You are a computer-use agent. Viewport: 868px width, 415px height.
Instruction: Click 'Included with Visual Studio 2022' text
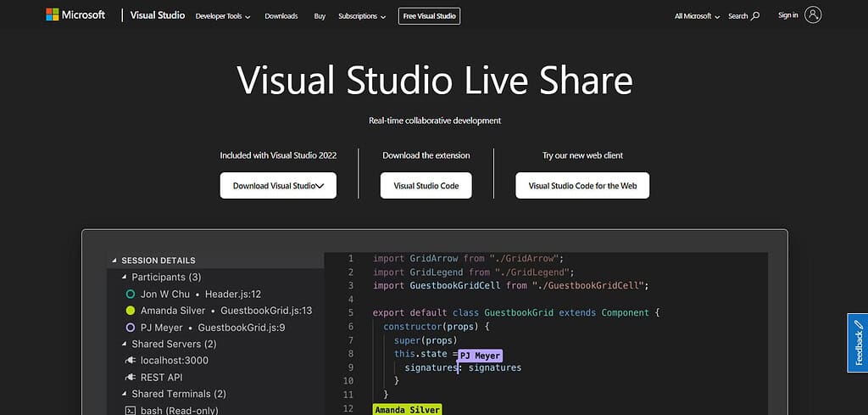click(278, 155)
